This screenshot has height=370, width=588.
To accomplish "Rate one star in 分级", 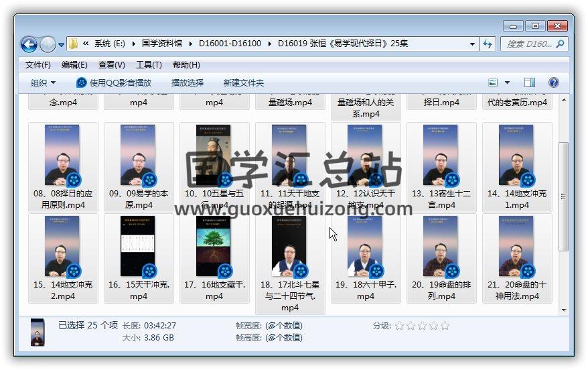I will pos(399,325).
